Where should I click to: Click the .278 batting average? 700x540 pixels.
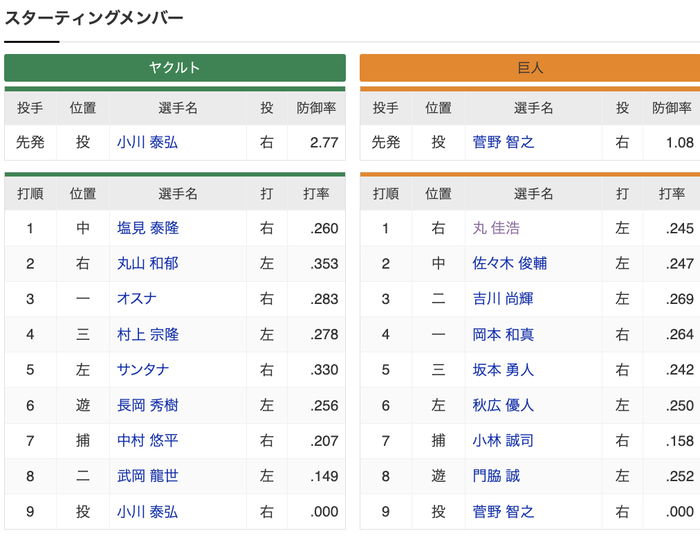point(324,335)
